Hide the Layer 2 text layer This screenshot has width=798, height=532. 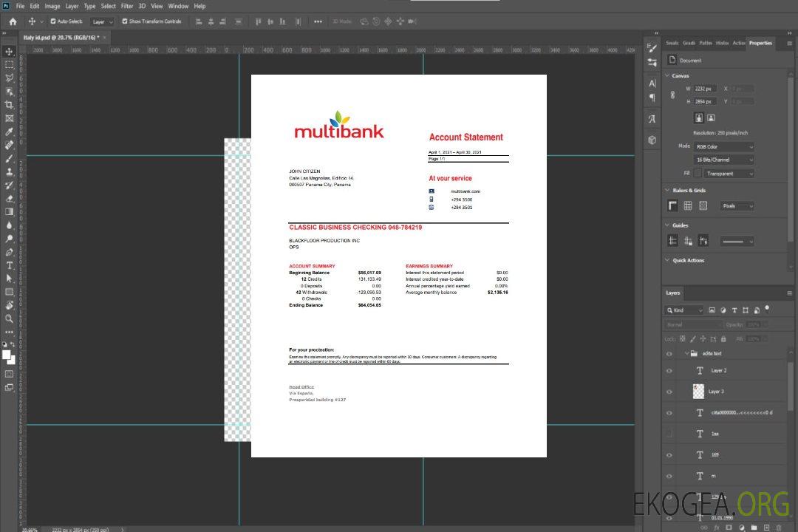tap(669, 371)
